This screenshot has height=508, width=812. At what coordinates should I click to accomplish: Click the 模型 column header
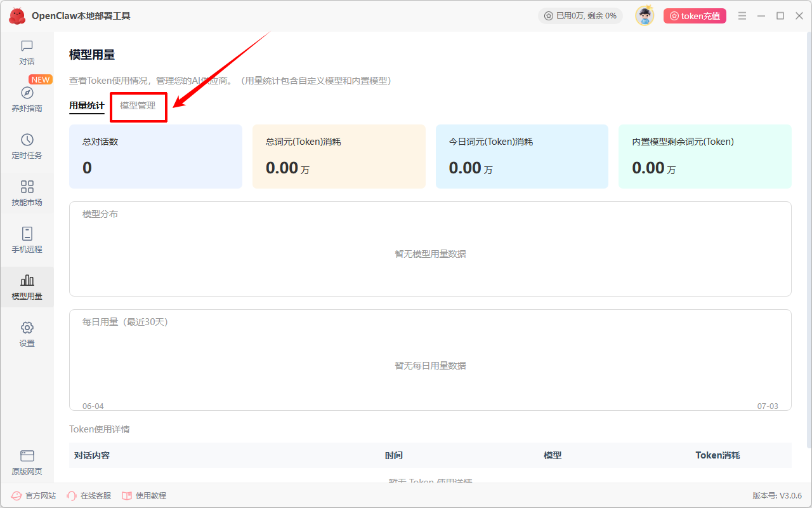coord(553,455)
